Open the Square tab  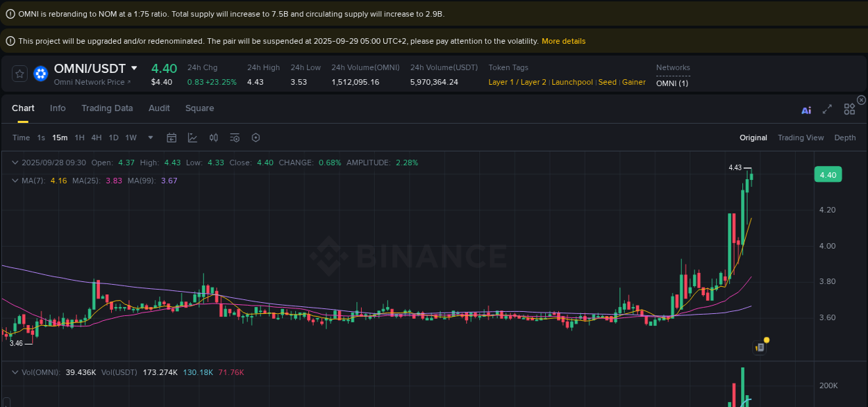199,108
